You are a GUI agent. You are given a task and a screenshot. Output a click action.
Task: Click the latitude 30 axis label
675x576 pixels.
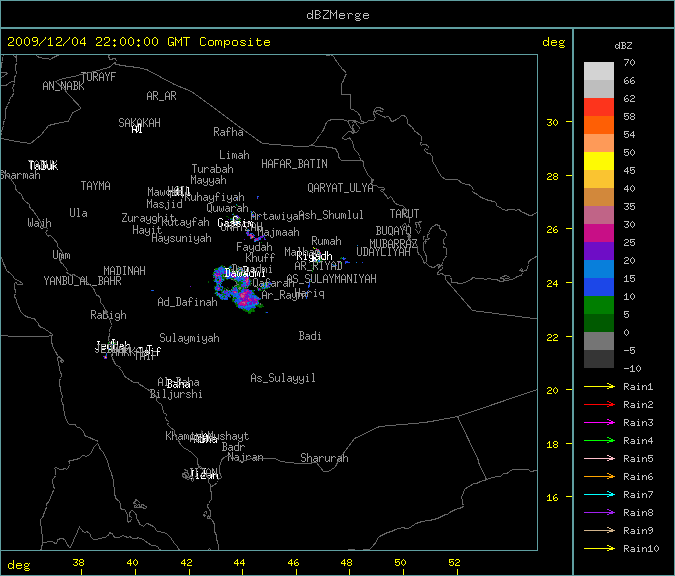552,122
